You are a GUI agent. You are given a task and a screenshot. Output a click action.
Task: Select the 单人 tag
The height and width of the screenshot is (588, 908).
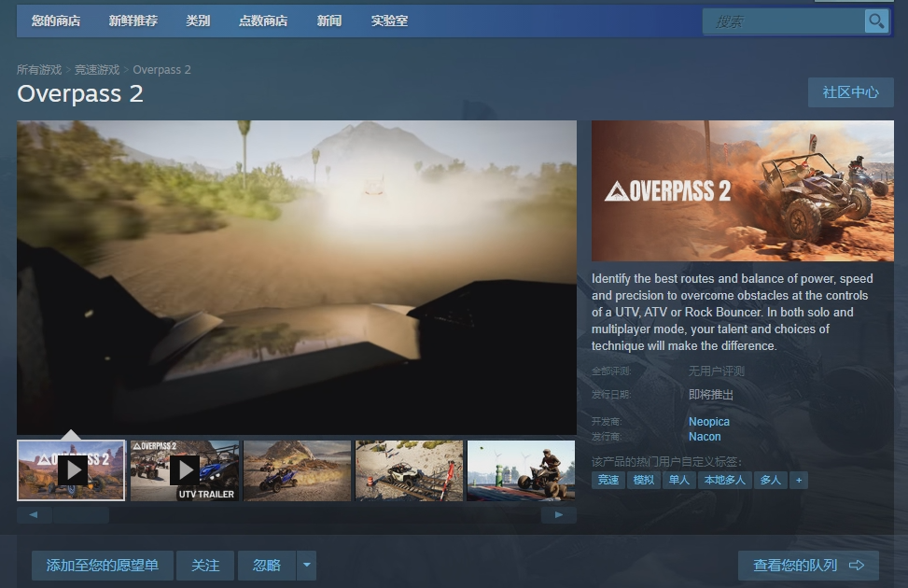click(678, 481)
